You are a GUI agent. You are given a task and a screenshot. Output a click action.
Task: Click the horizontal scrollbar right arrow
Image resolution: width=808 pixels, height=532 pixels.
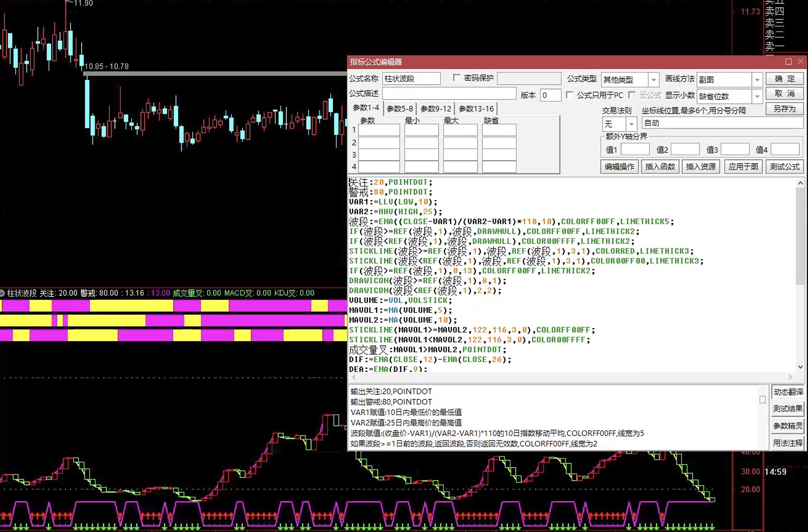pyautogui.click(x=790, y=377)
